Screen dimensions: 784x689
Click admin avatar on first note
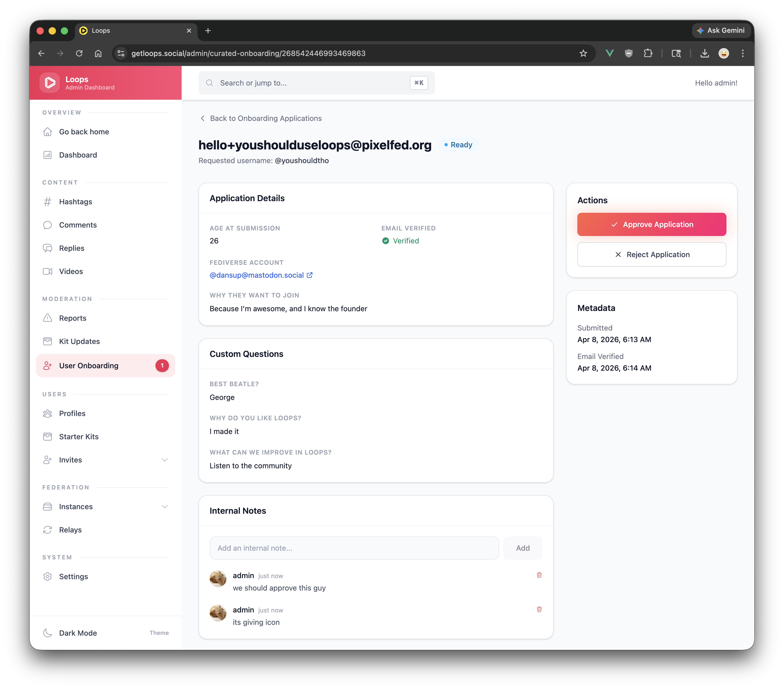218,579
